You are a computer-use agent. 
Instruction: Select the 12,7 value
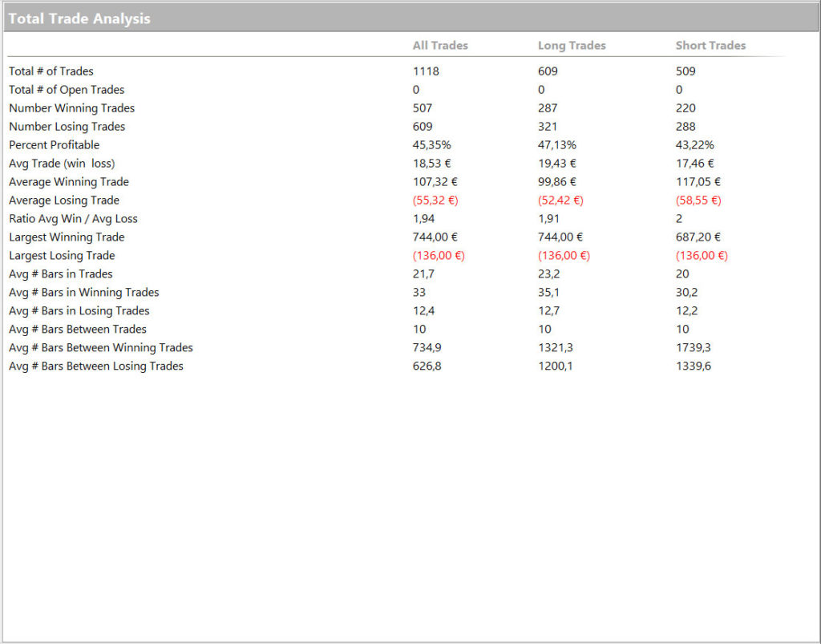548,311
